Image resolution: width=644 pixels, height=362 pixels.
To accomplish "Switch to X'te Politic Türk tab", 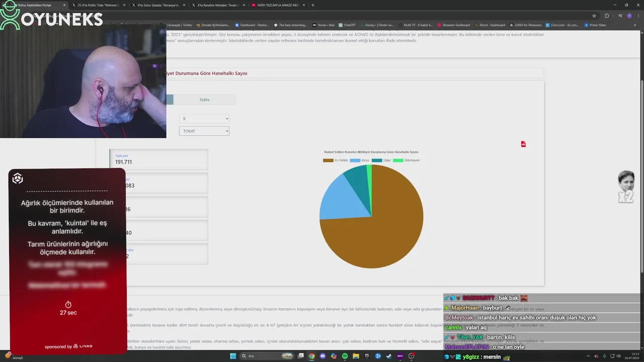I will pyautogui.click(x=98, y=5).
